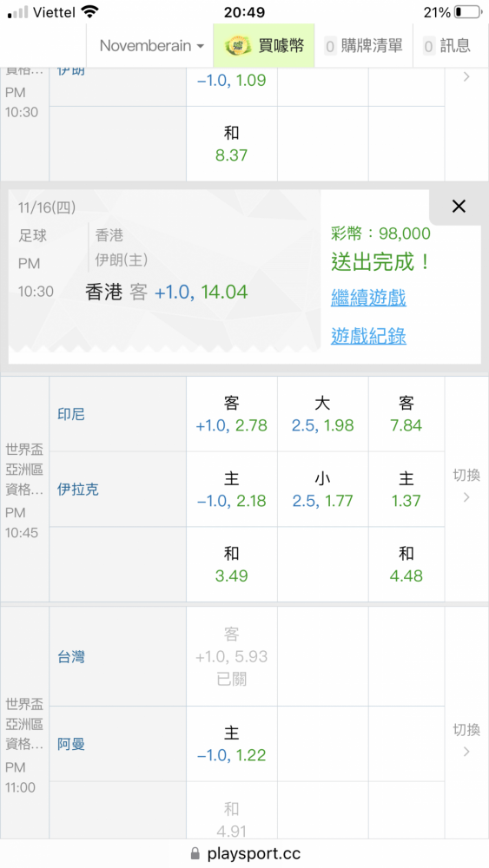Pick draw 和 4.48 odds
489x868 pixels.
click(x=406, y=565)
